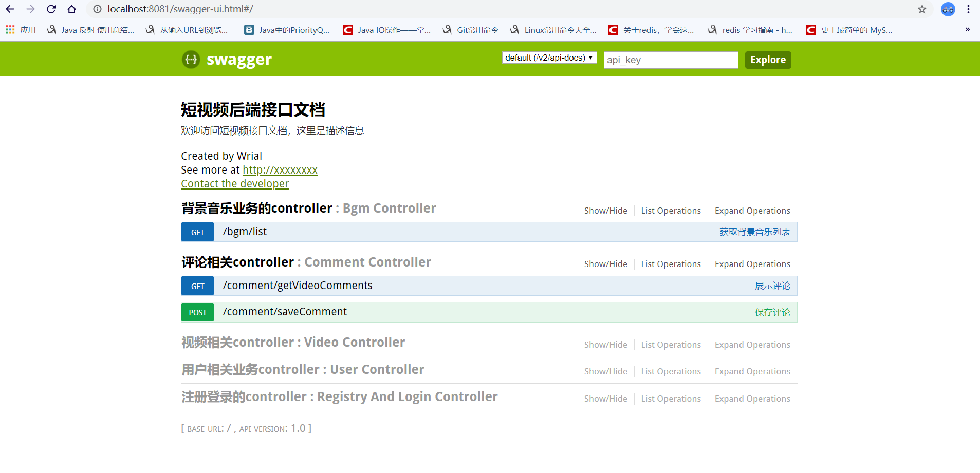Click List Operations for Registry And Login Controller

671,399
